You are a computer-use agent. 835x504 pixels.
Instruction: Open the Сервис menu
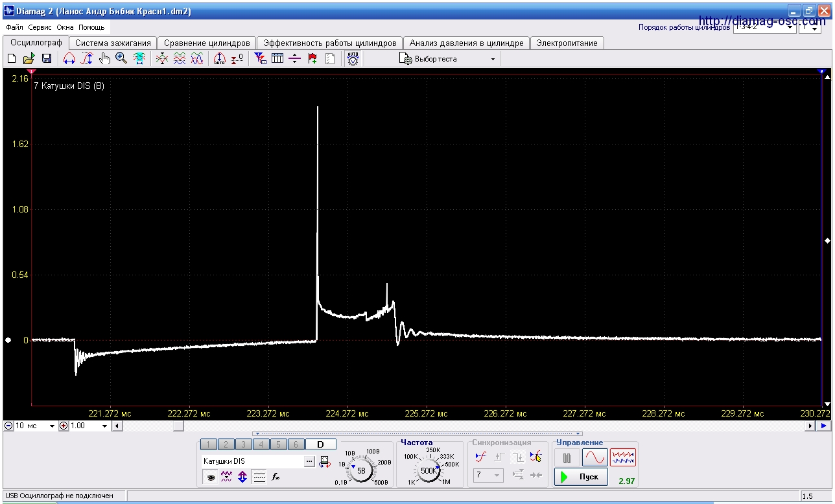[x=40, y=28]
